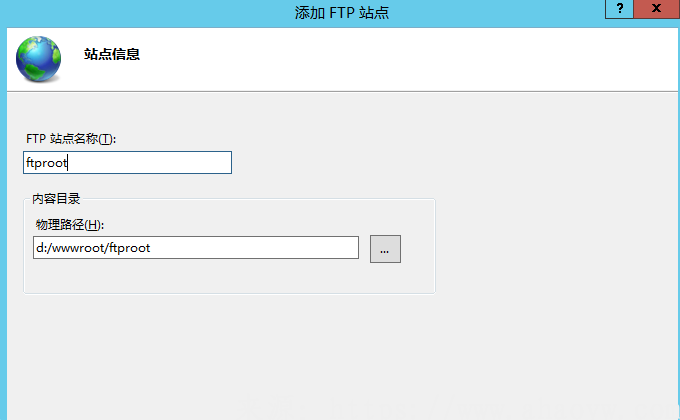This screenshot has height=420, width=680.
Task: Focus the FTP 站点名称 input field
Action: point(127,163)
